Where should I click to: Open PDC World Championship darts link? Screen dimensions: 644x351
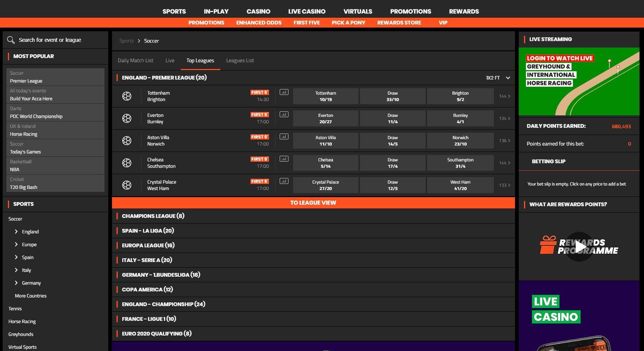(55, 112)
